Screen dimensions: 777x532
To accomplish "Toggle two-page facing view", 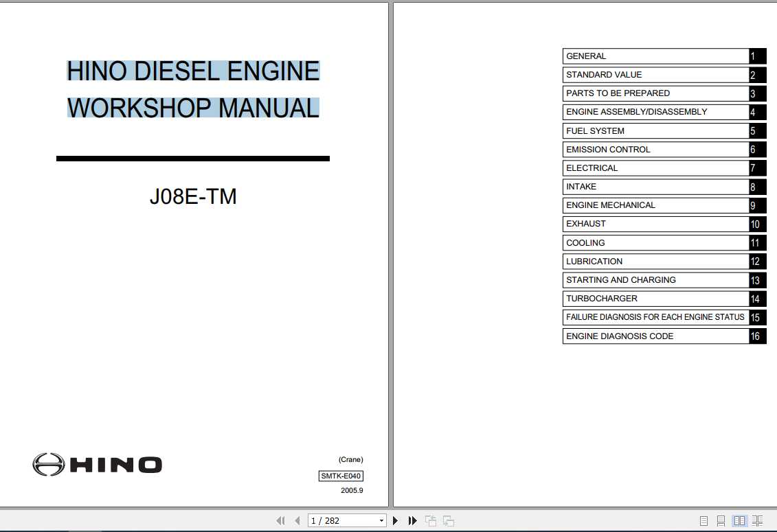I will [739, 520].
